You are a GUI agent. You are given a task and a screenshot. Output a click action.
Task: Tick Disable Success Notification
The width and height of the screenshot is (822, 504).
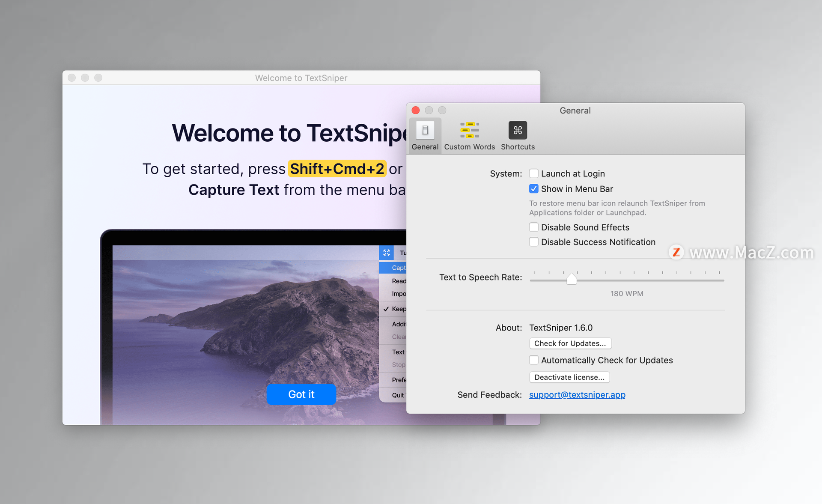(x=534, y=242)
